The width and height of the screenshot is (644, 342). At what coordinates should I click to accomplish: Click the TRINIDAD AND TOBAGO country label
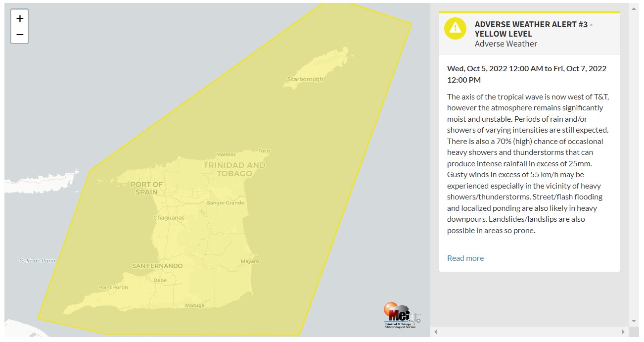tap(234, 169)
